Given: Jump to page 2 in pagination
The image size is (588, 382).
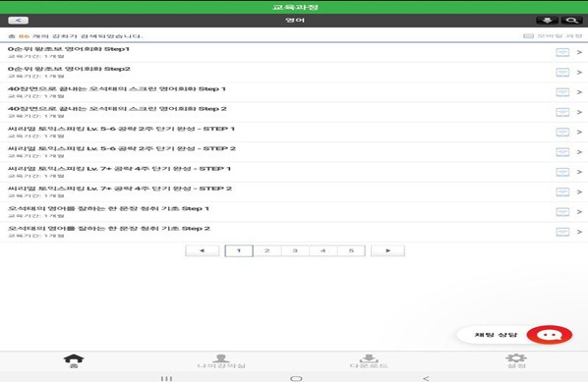Looking at the screenshot, I should click(x=267, y=250).
